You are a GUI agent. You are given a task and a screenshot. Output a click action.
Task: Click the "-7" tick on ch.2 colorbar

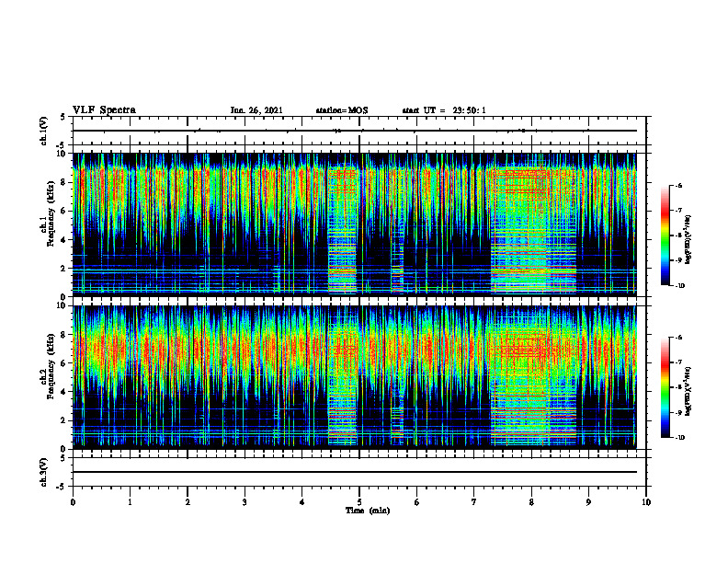point(678,362)
